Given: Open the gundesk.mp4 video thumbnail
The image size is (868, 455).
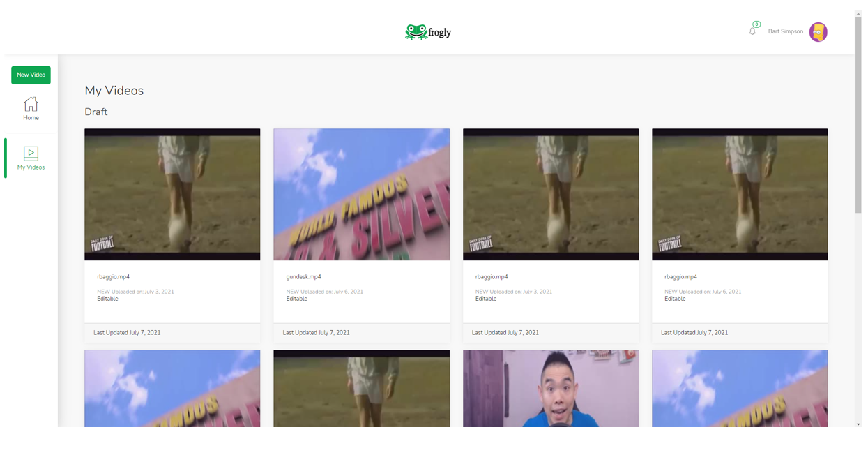Looking at the screenshot, I should pos(361,194).
